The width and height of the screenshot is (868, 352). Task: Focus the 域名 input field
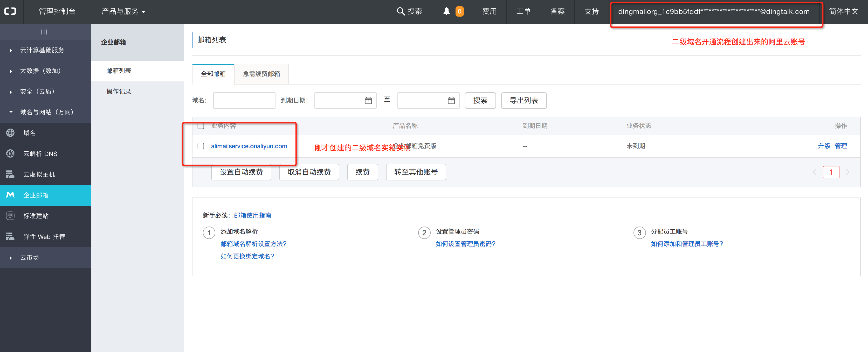pyautogui.click(x=244, y=101)
